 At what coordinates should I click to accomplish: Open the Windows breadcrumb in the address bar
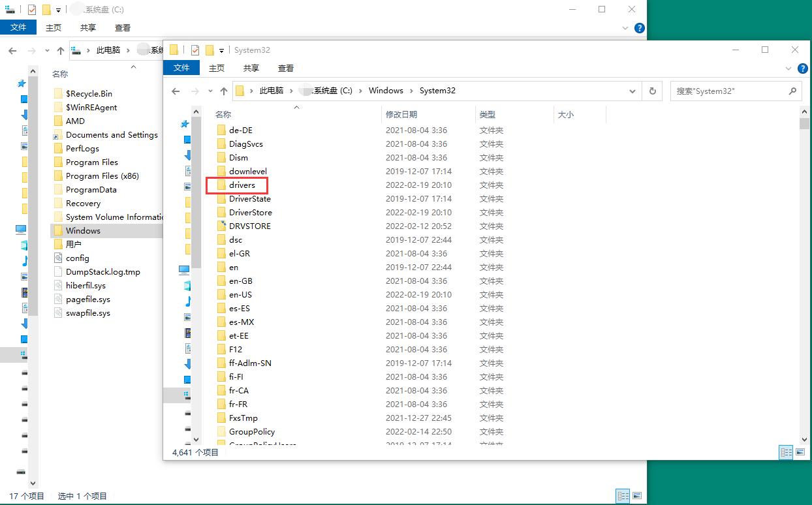(x=386, y=90)
